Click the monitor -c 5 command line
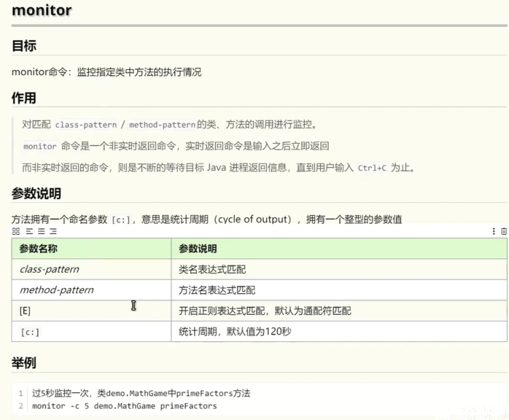The image size is (509, 420). [124, 406]
